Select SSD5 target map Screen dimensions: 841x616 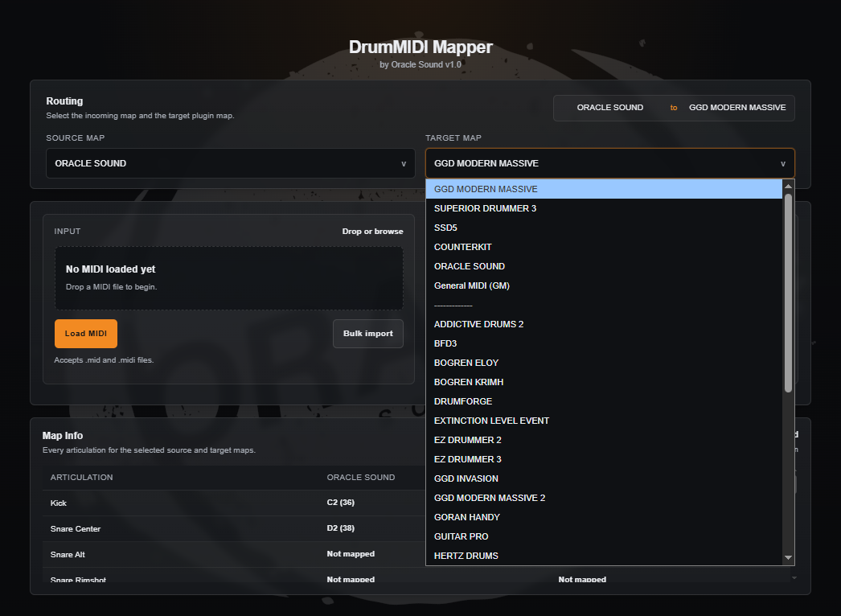[x=445, y=228]
